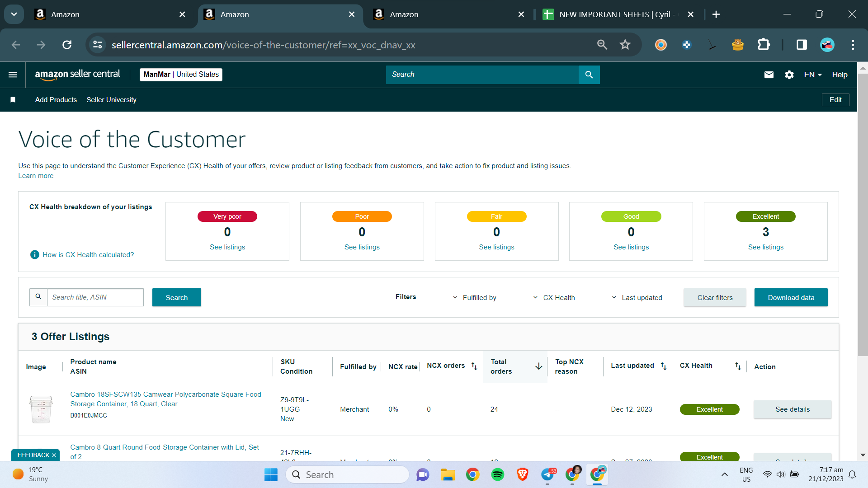Open the Chrome profile avatar
The image size is (868, 488).
(827, 45)
